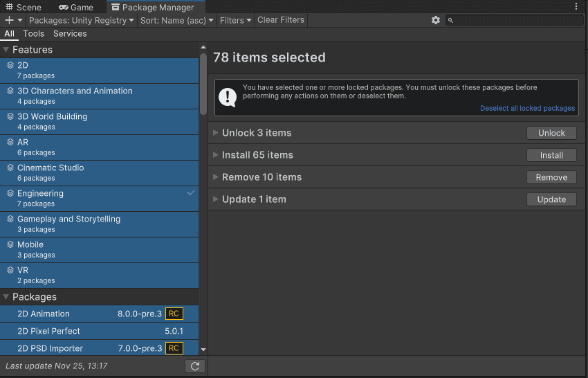This screenshot has height=378, width=588.
Task: Click the VR feature set icon
Action: tap(10, 270)
